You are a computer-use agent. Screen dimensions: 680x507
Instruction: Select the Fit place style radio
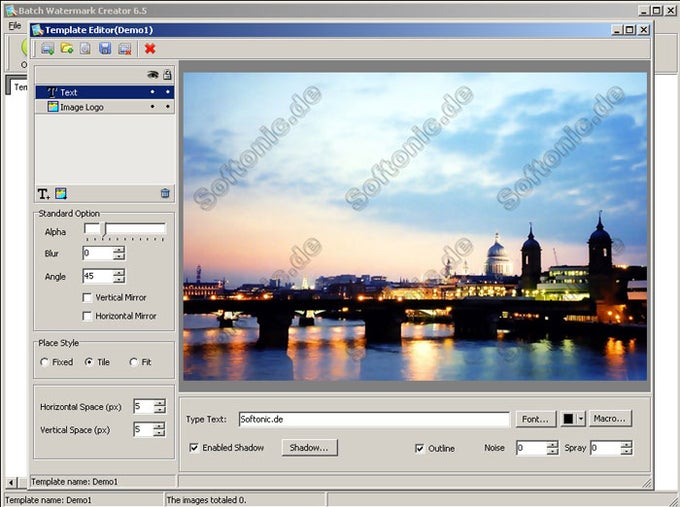point(134,362)
